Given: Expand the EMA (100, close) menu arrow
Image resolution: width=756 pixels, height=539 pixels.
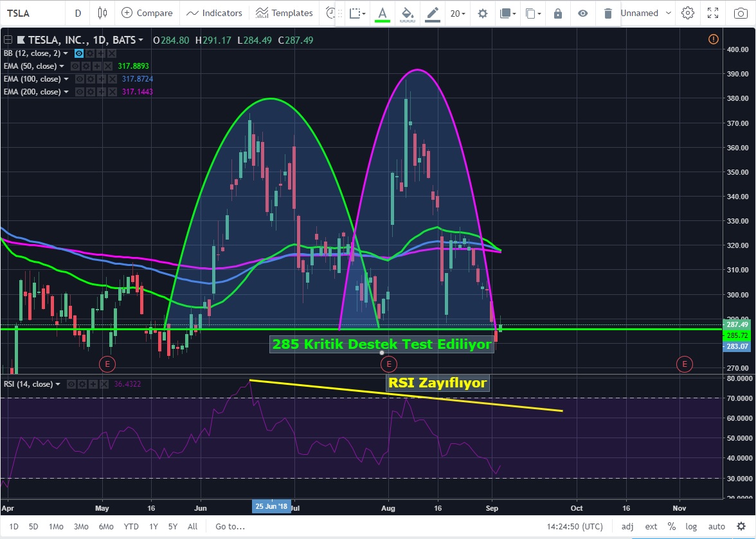Looking at the screenshot, I should (x=66, y=79).
